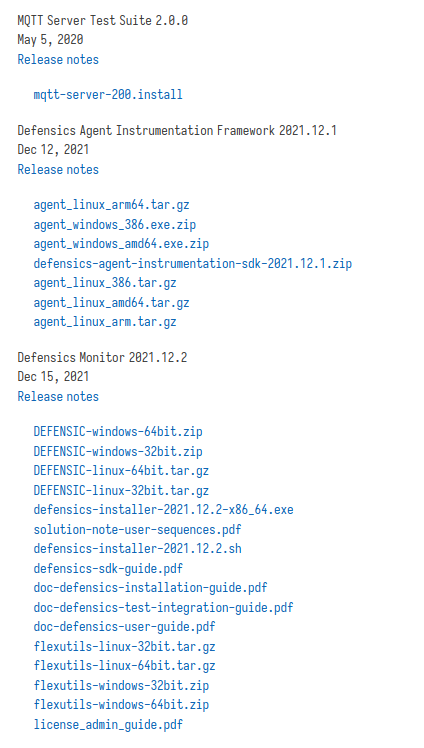Download DEFENSIC-linux-32bit.tar.gz
424x748 pixels.
[121, 490]
